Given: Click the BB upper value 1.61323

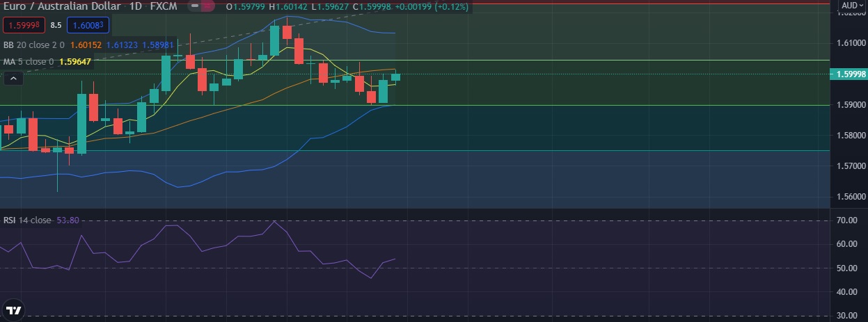Looking at the screenshot, I should 122,45.
